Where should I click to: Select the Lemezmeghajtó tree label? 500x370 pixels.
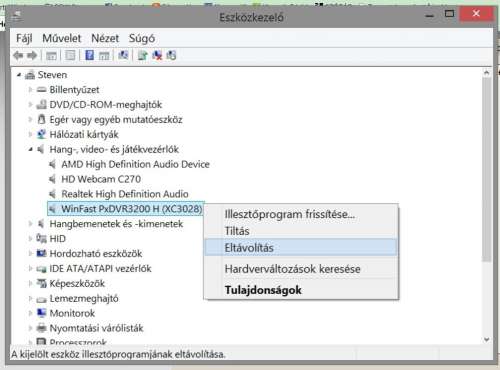tap(84, 298)
